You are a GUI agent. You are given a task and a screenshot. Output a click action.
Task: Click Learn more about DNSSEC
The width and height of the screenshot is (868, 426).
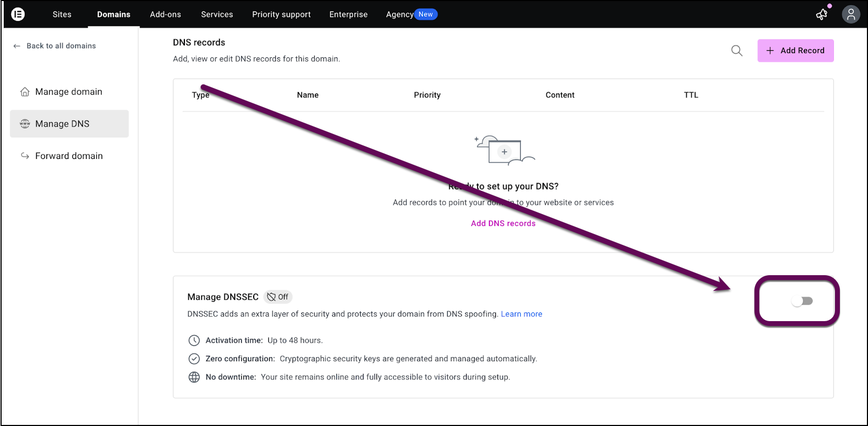click(521, 314)
